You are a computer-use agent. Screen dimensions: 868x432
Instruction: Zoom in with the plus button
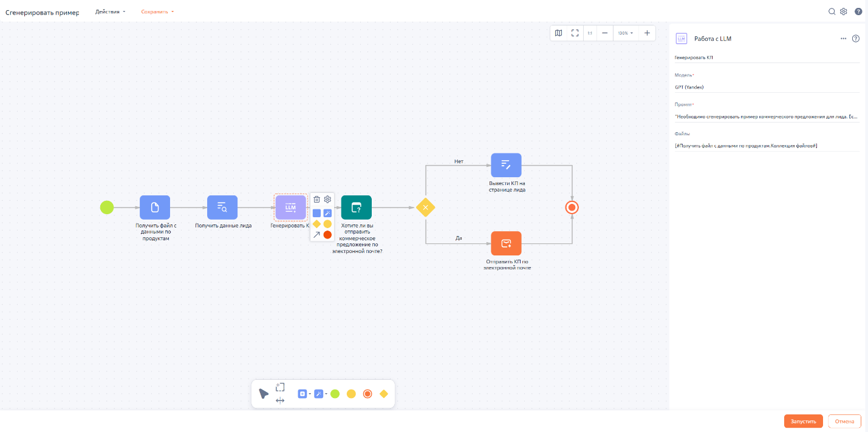click(647, 33)
